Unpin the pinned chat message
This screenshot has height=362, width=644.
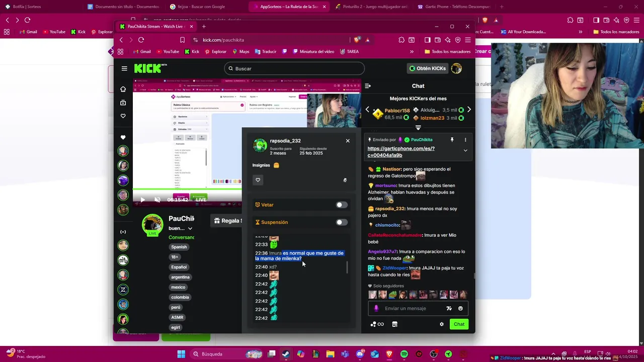coord(452,140)
